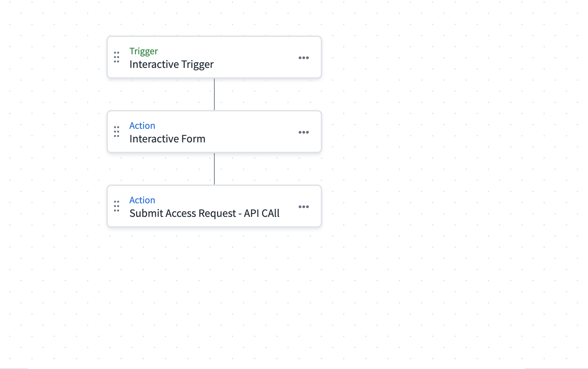Click the Action label above Submit Access Request
The width and height of the screenshot is (588, 369).
pyautogui.click(x=142, y=200)
